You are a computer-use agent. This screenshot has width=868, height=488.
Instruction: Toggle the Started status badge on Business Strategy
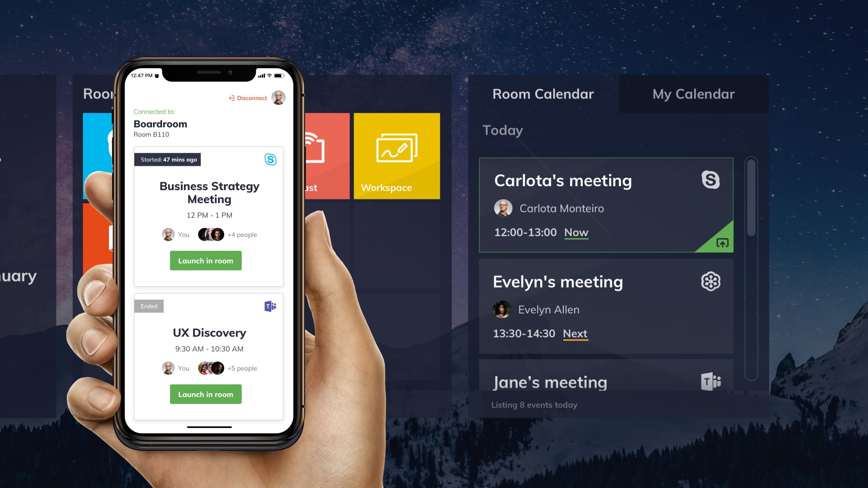(x=166, y=159)
